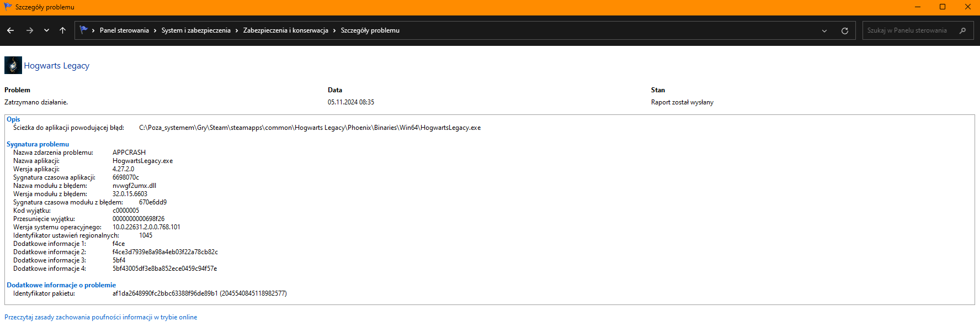Select date value 05.11.2024 08:35
The height and width of the screenshot is (331, 980).
pos(351,102)
